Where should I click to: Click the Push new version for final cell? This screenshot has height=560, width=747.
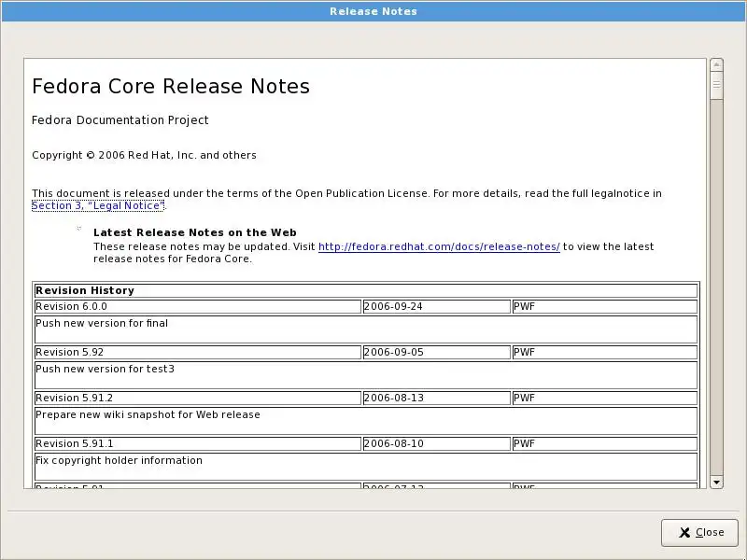[366, 329]
